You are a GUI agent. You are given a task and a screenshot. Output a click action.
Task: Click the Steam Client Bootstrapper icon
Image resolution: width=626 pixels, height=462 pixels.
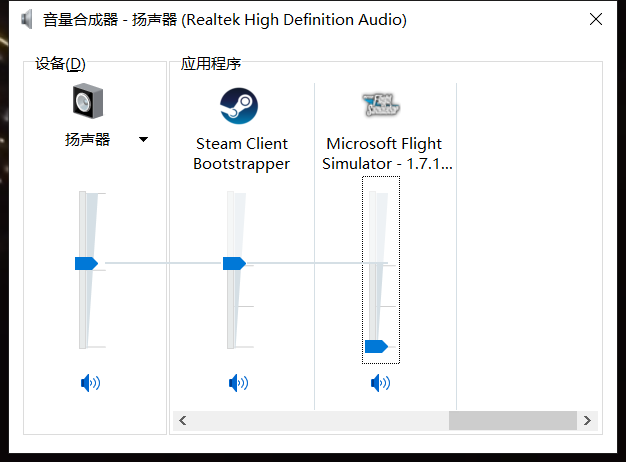(x=239, y=105)
